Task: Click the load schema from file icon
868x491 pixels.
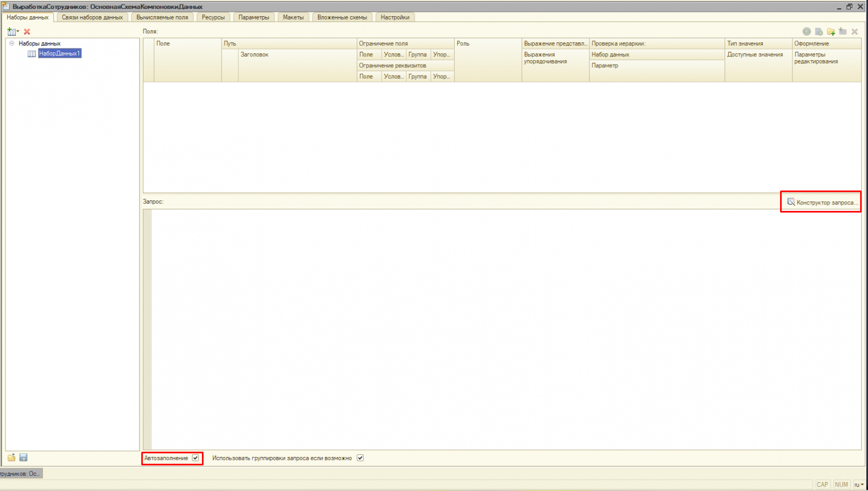Action: click(x=11, y=458)
